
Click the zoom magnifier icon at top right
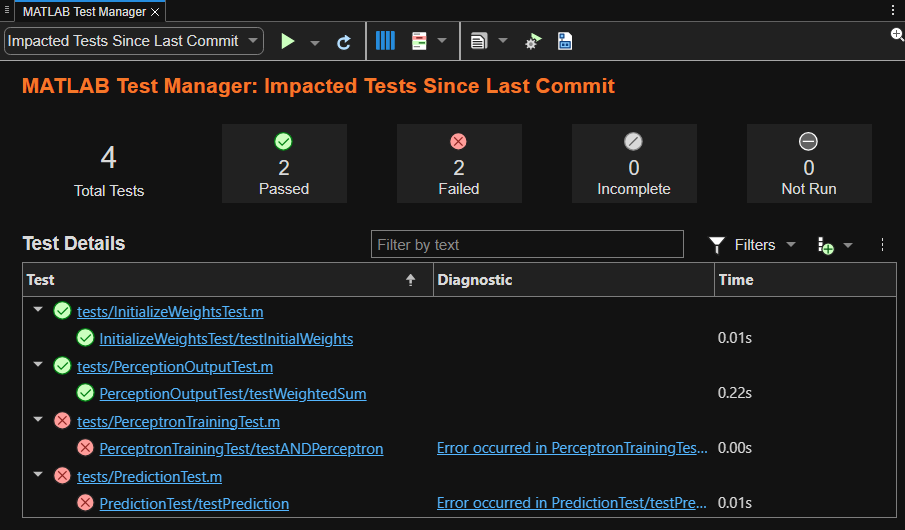pos(897,34)
